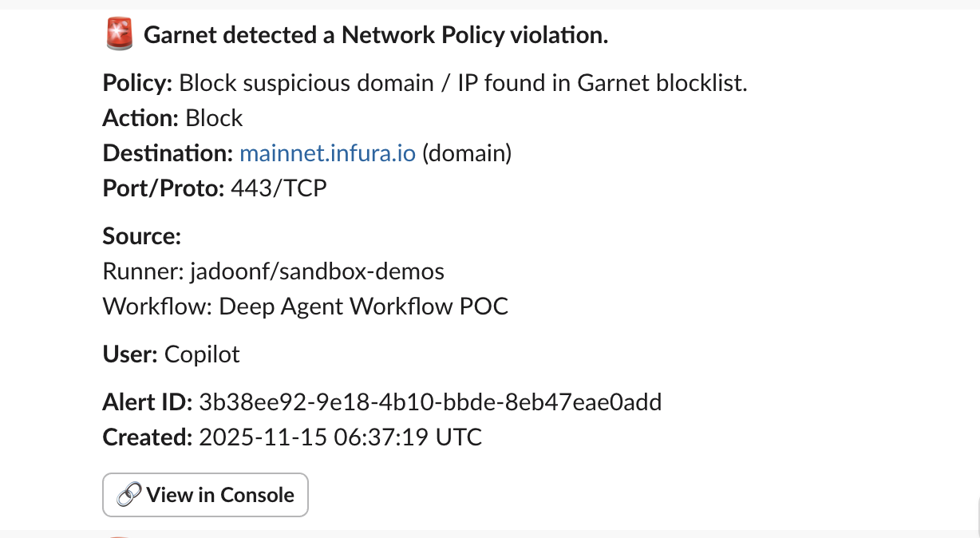Screen dimensions: 980x538
Task: Click the (domain) label after the destination
Action: pyautogui.click(x=466, y=152)
